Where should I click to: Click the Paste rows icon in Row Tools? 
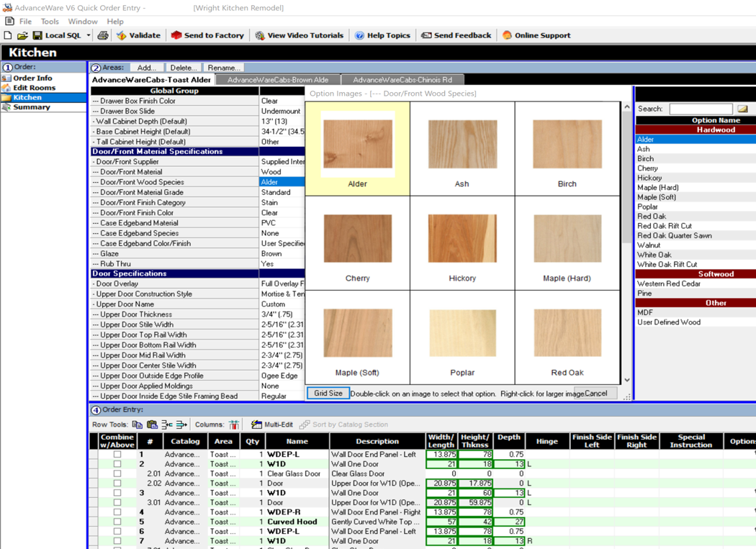tap(152, 425)
